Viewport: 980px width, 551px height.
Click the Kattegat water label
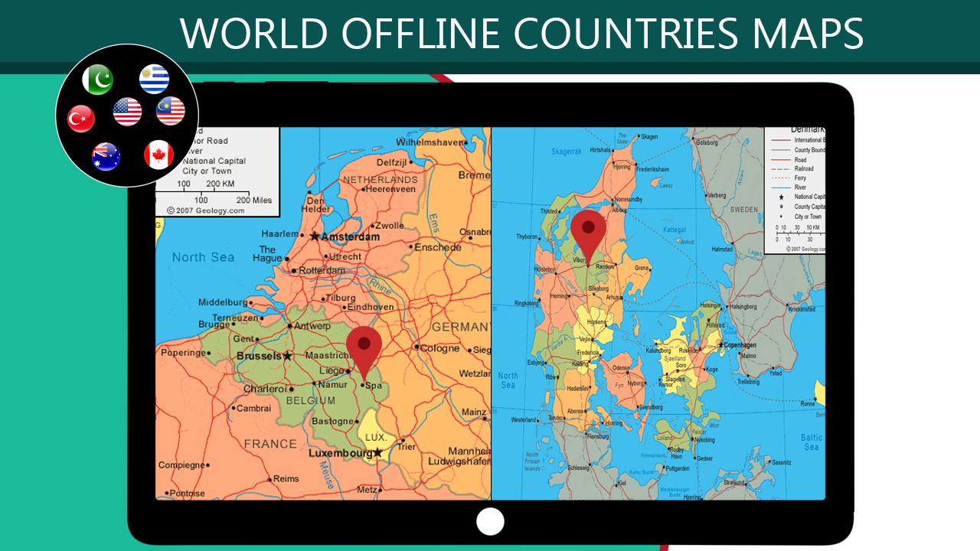(x=674, y=229)
